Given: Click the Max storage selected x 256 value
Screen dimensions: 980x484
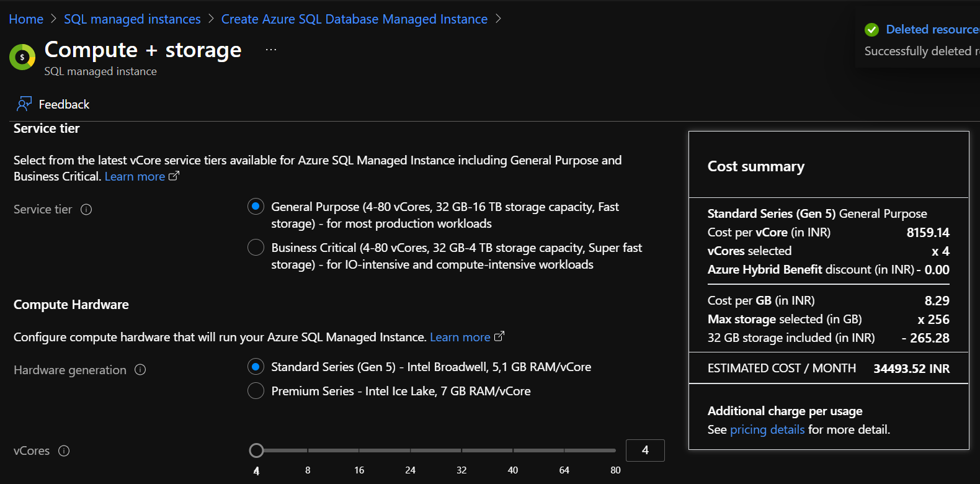Looking at the screenshot, I should tap(933, 320).
